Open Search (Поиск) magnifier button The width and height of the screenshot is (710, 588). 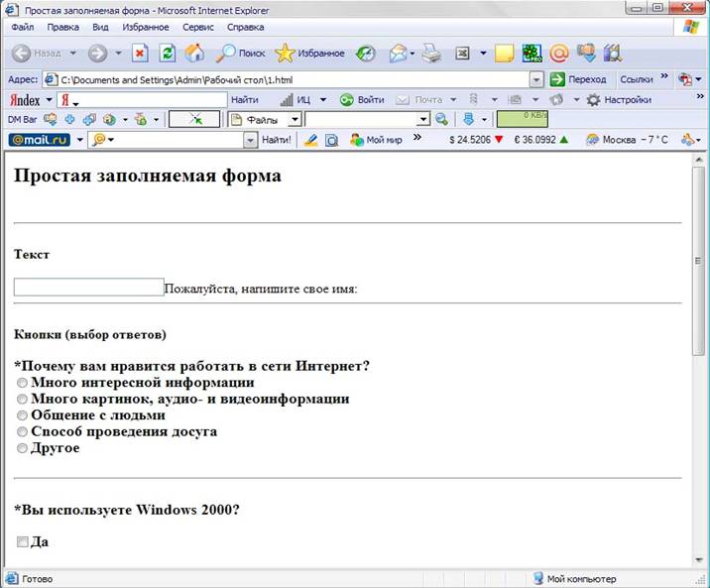click(240, 54)
